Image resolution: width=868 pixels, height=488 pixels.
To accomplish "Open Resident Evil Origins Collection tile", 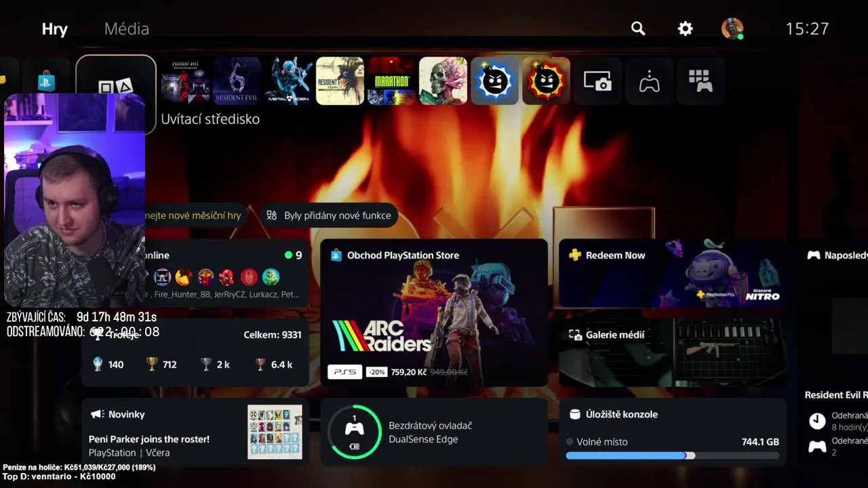I will point(185,81).
